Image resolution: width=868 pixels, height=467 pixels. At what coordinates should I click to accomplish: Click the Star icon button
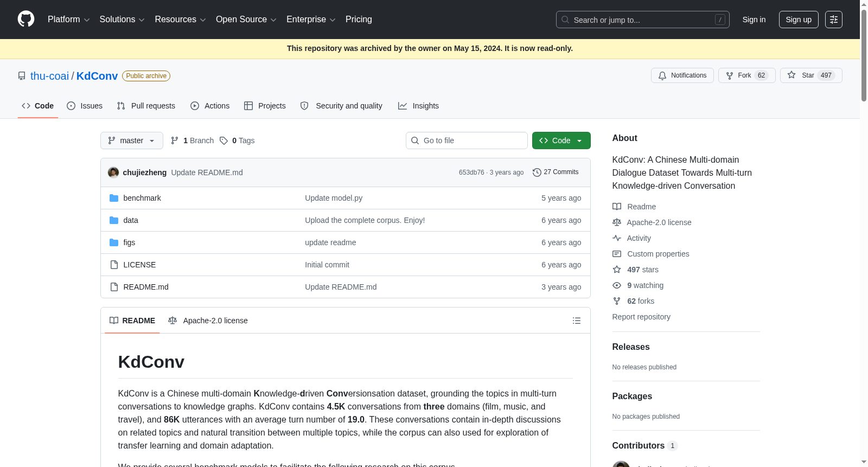point(792,75)
